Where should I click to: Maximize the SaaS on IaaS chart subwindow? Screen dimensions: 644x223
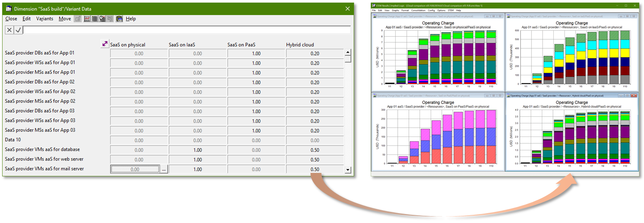(627, 16)
